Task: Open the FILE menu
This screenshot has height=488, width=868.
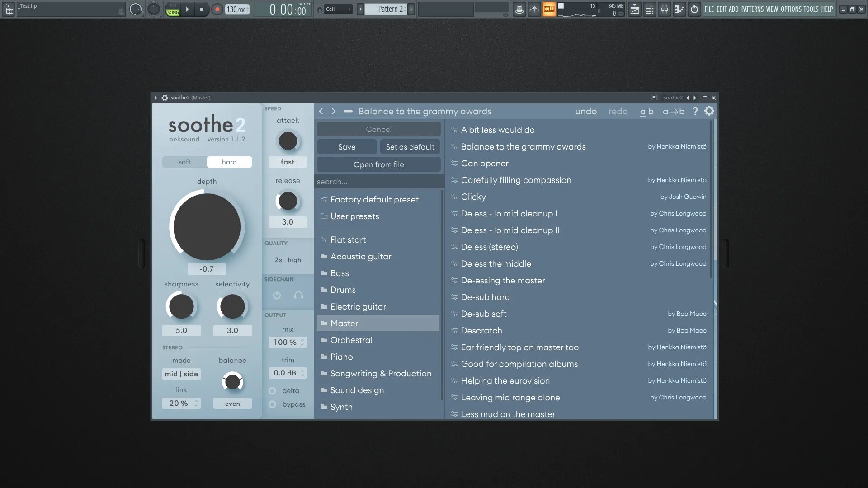Action: point(709,9)
